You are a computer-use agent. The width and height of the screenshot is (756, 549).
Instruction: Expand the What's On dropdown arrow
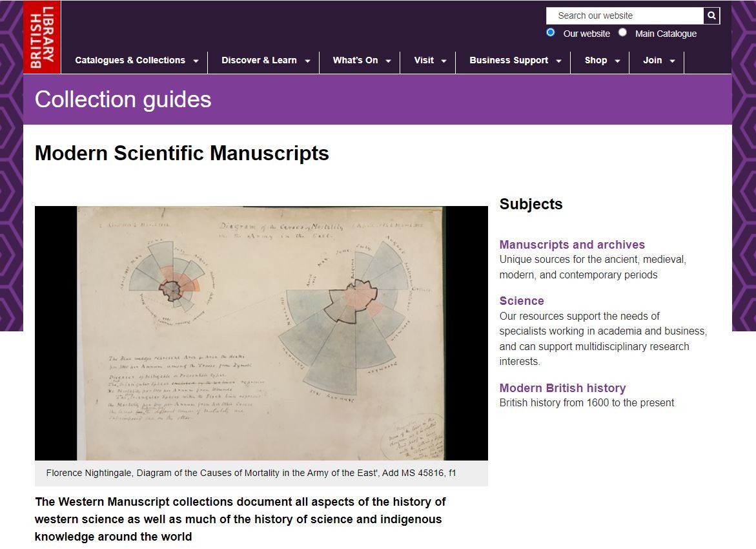click(x=388, y=61)
